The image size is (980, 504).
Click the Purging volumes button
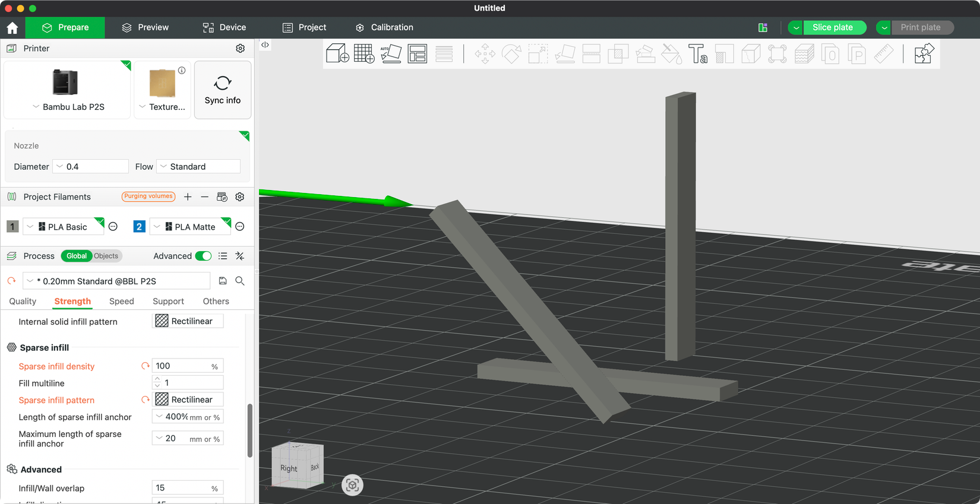coord(148,196)
